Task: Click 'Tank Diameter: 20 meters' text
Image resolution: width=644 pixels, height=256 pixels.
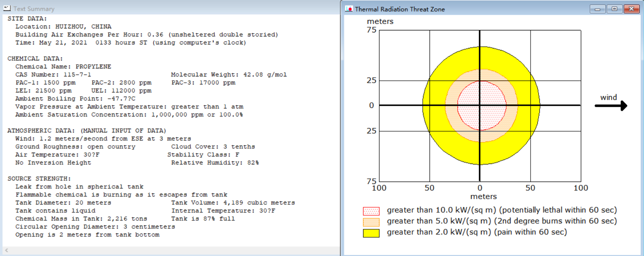Action: point(64,203)
